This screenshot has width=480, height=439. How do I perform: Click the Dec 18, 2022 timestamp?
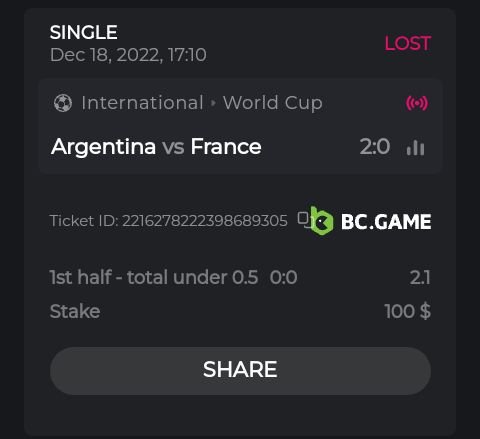tap(128, 55)
